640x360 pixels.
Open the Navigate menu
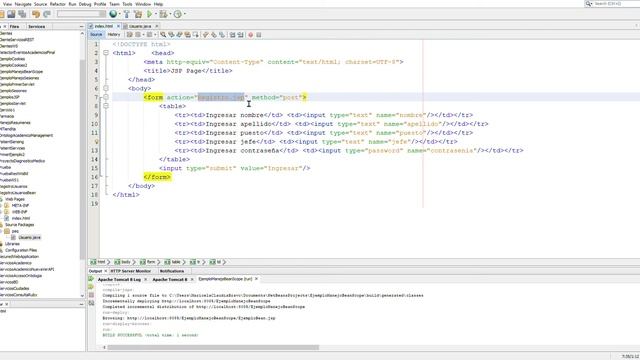(x=23, y=4)
